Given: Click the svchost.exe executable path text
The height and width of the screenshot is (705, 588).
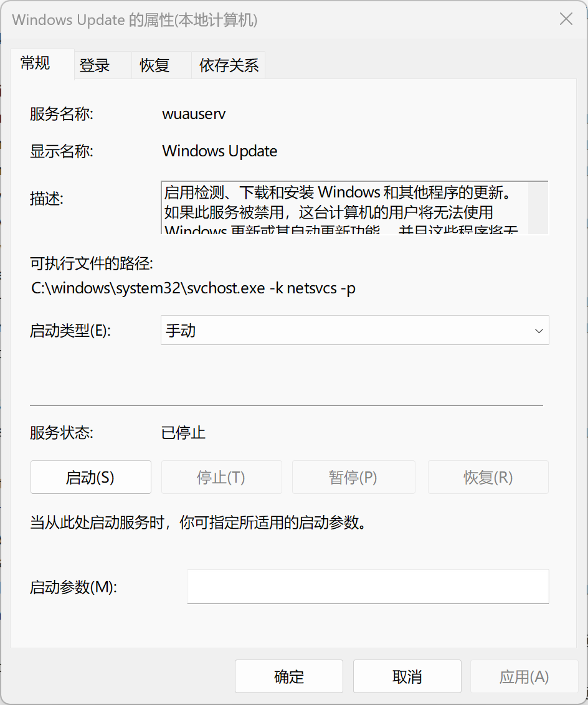Looking at the screenshot, I should pyautogui.click(x=193, y=288).
